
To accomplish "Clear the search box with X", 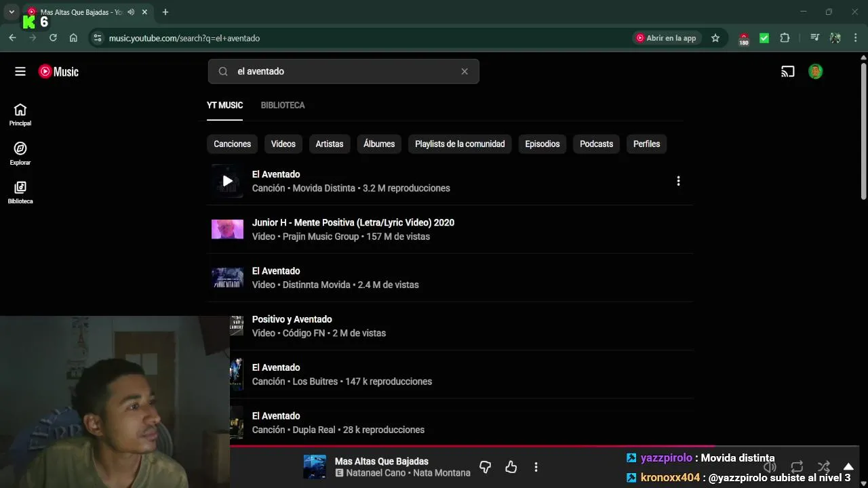I will coord(465,71).
